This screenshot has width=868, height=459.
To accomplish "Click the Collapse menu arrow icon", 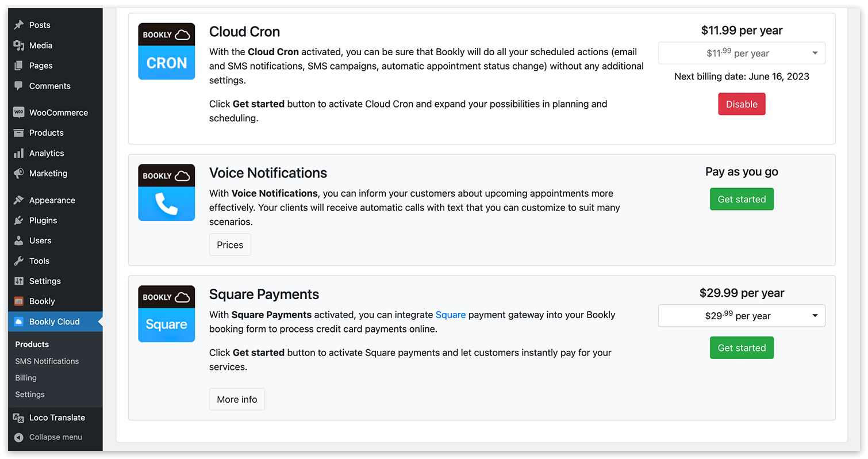I will [x=19, y=437].
